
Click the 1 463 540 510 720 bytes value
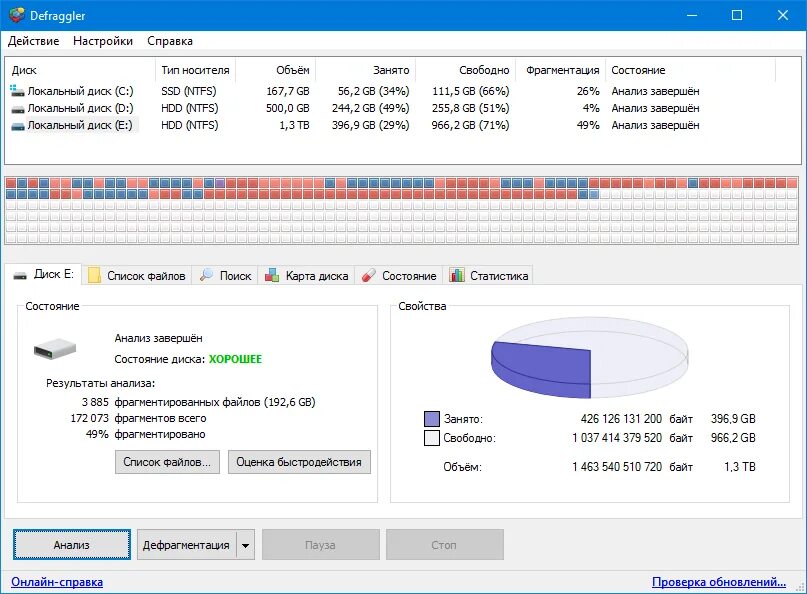point(617,467)
